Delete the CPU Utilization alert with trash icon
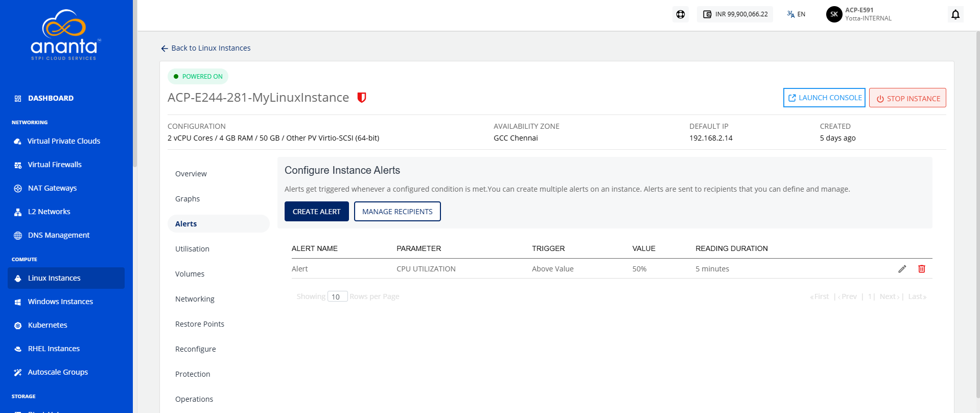The height and width of the screenshot is (413, 980). coord(922,269)
